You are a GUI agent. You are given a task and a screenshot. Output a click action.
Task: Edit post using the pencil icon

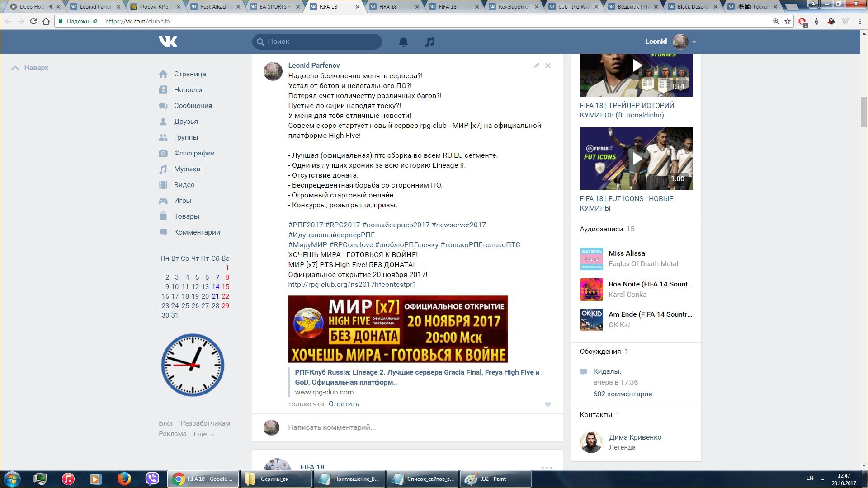[x=536, y=66]
